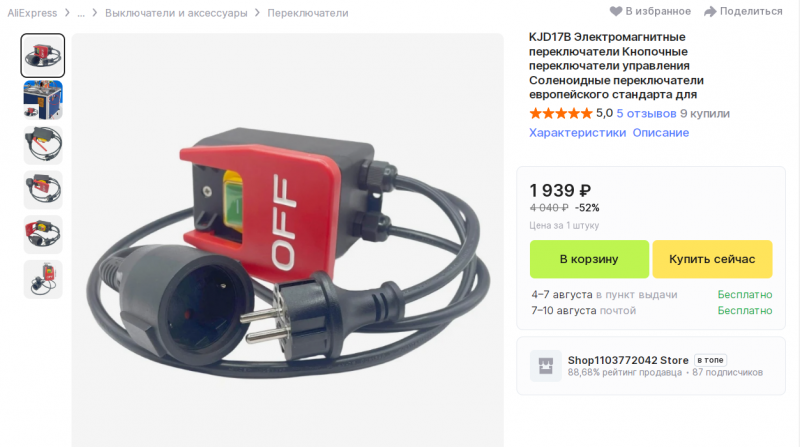Open the 5 отзывов reviews link
The image size is (800, 447).
point(646,113)
